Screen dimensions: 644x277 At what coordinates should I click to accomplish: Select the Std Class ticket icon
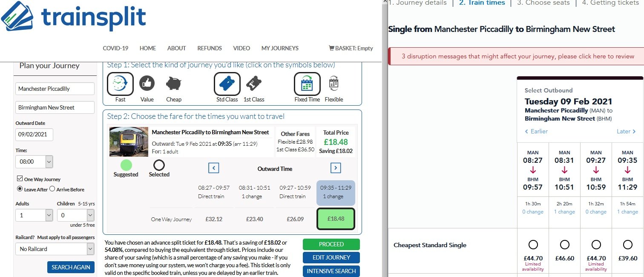coord(227,84)
